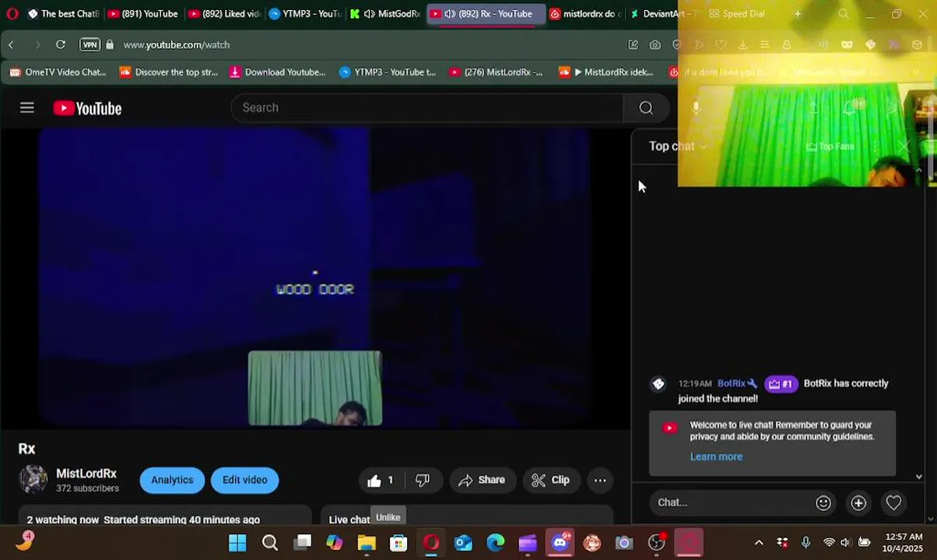The image size is (937, 560).
Task: Open Wi-Fi network tray icon
Action: 829,543
